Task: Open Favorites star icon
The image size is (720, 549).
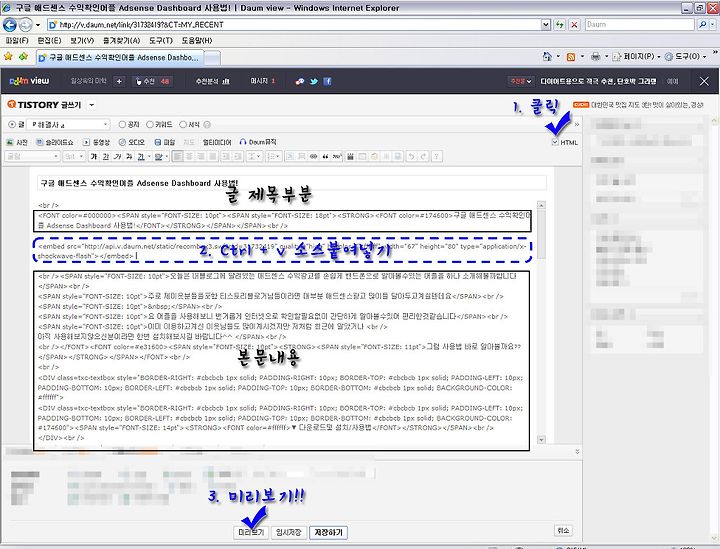Action: [8, 56]
